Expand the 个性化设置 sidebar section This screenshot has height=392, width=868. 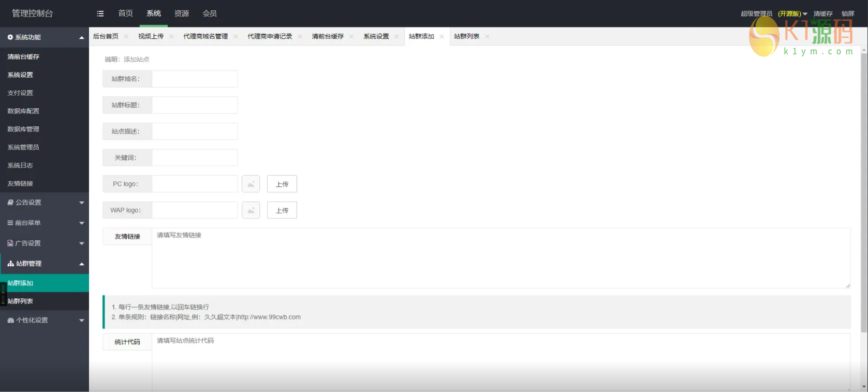click(45, 320)
